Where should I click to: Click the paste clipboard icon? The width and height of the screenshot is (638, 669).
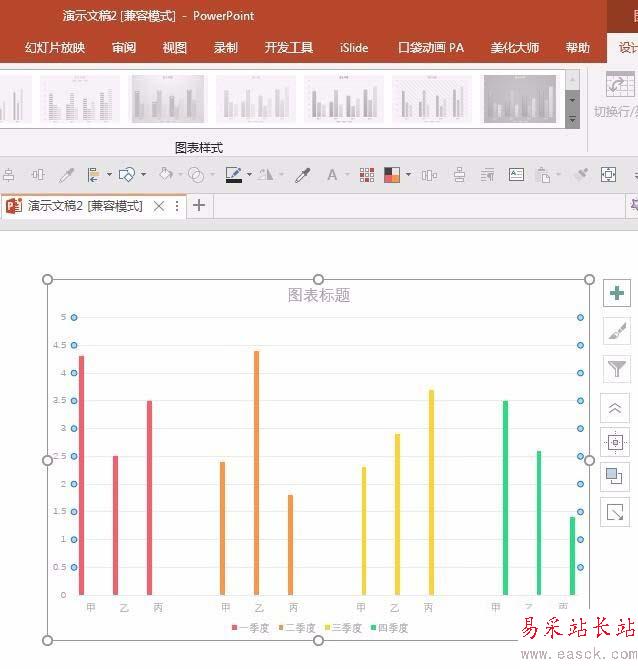click(543, 175)
